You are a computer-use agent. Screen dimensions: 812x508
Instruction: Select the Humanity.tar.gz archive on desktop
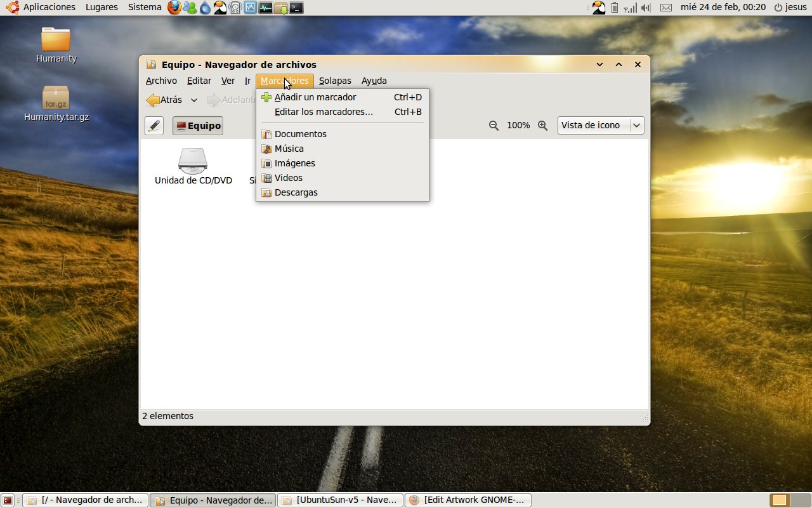pos(56,103)
